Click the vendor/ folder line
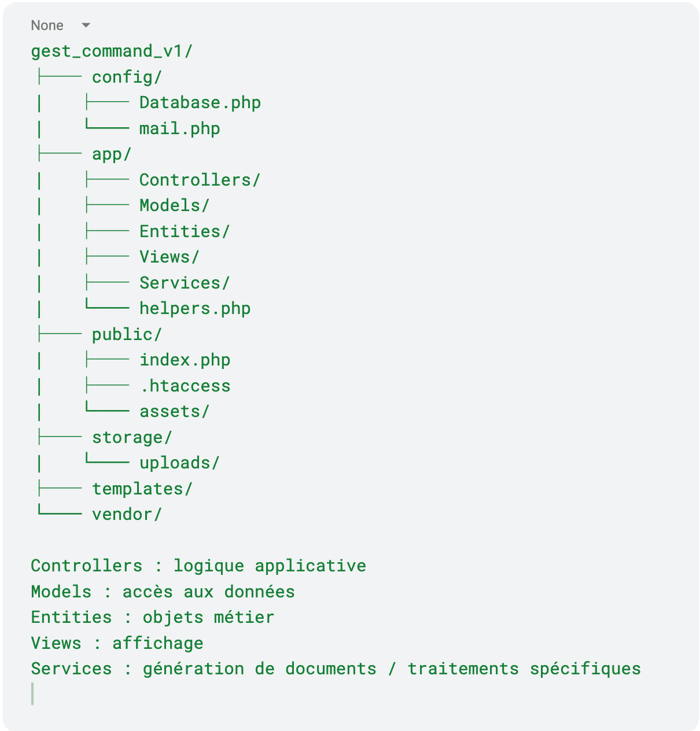The image size is (700, 731). pyautogui.click(x=127, y=514)
